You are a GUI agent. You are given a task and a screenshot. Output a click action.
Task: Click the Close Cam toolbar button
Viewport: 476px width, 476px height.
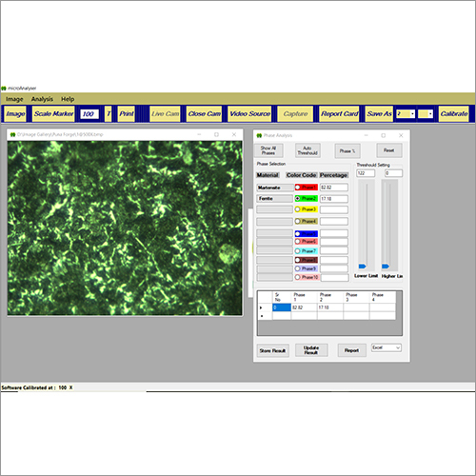[x=204, y=114]
